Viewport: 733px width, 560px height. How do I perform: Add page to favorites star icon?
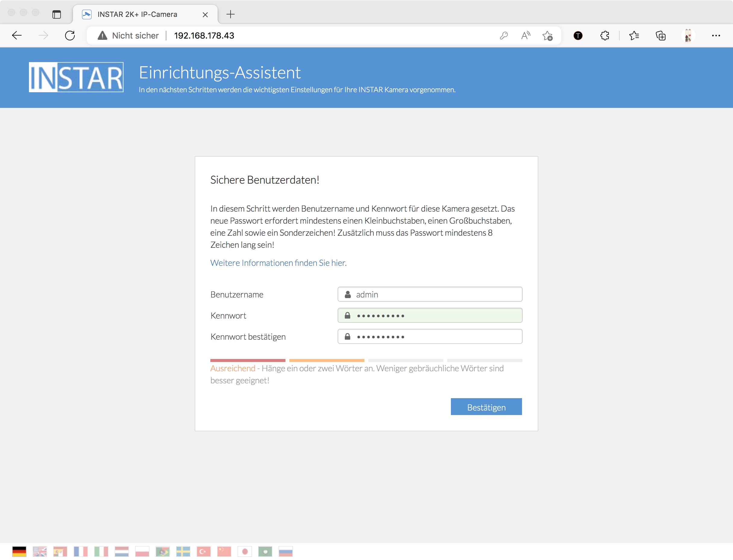[x=547, y=35]
